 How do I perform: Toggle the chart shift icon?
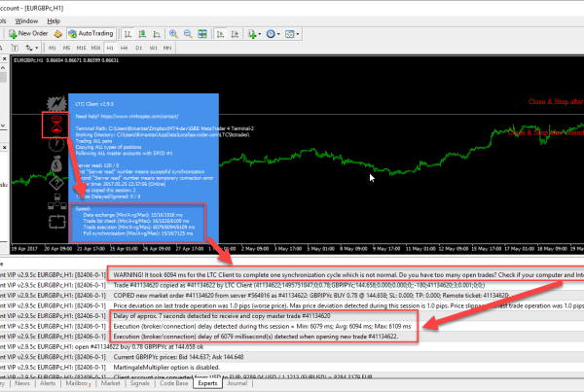[235, 34]
